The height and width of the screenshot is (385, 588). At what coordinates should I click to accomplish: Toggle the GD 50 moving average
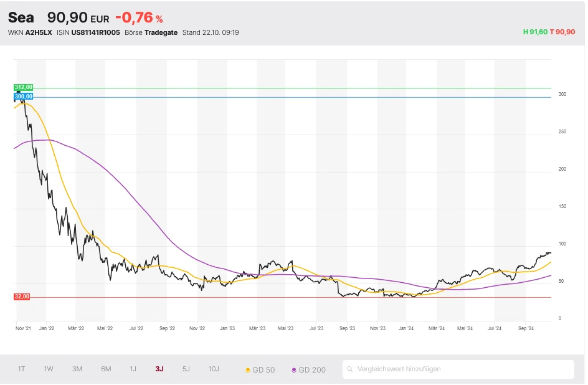click(260, 369)
